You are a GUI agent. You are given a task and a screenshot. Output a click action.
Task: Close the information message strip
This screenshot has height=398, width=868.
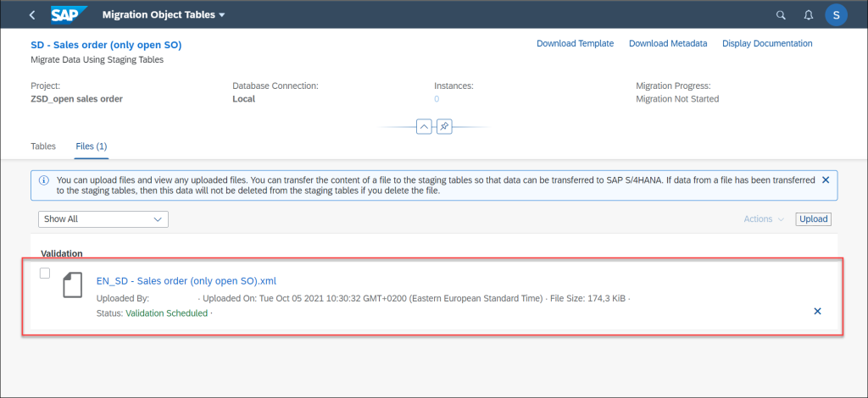(x=826, y=180)
